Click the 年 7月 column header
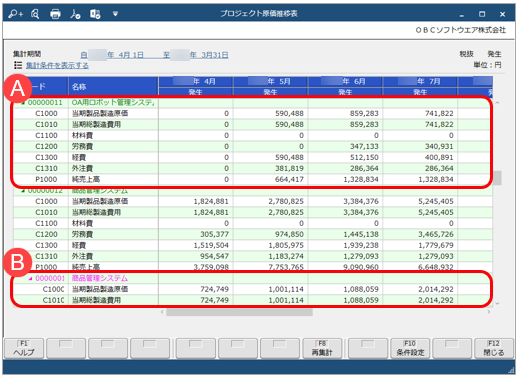Screen dimensions: 520x379 (x=420, y=81)
